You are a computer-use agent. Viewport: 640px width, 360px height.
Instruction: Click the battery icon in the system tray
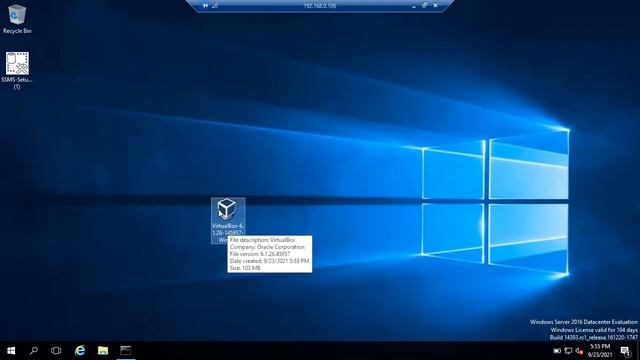point(557,351)
